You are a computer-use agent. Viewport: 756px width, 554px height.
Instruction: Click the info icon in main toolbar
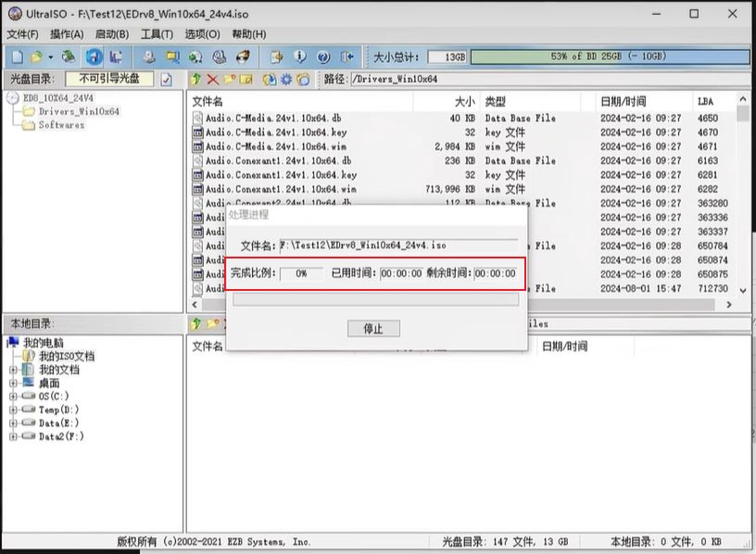pyautogui.click(x=299, y=57)
